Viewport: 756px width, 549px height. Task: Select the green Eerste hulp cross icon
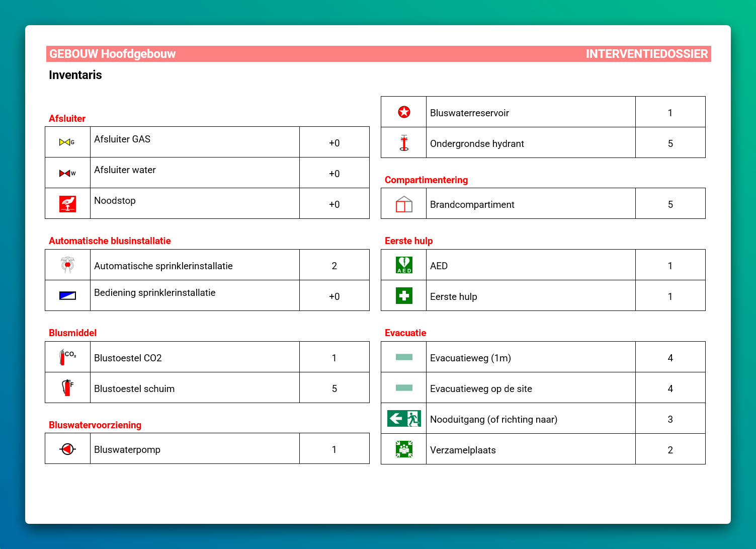tap(404, 296)
